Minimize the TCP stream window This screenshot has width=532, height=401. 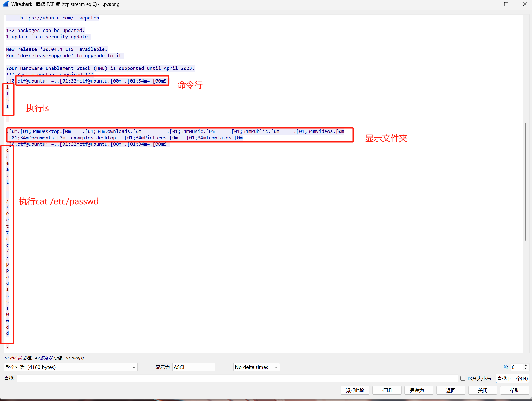tap(488, 4)
